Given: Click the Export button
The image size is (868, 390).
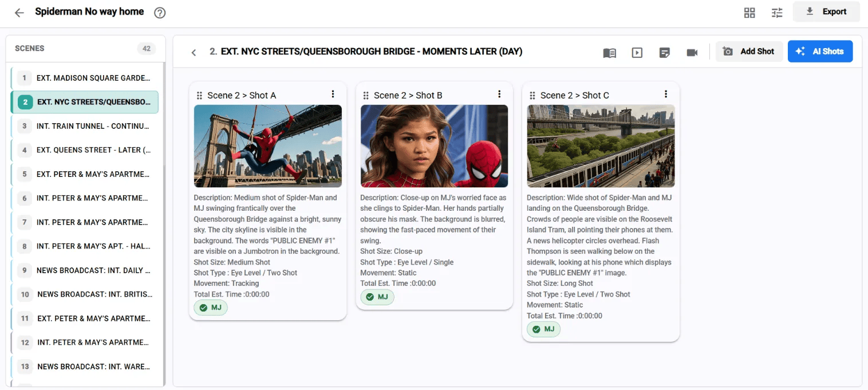Looking at the screenshot, I should pyautogui.click(x=826, y=11).
